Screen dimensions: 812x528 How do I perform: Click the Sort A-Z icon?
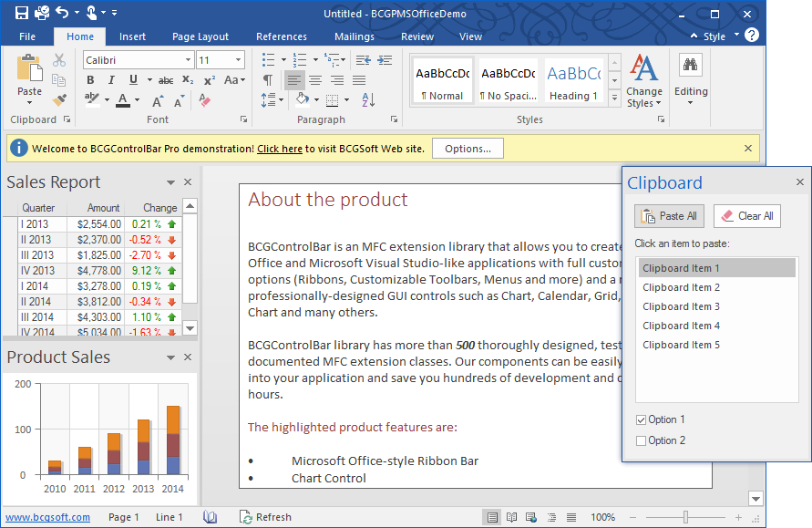click(x=368, y=99)
